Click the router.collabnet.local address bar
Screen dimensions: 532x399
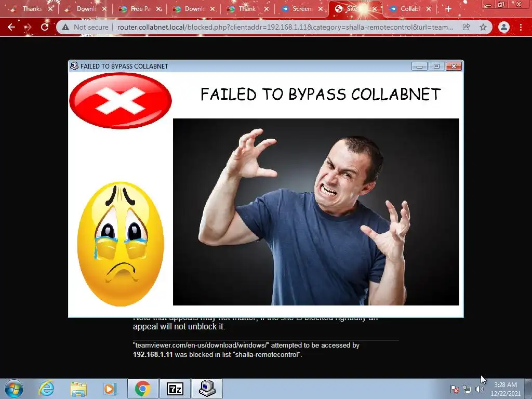(285, 27)
